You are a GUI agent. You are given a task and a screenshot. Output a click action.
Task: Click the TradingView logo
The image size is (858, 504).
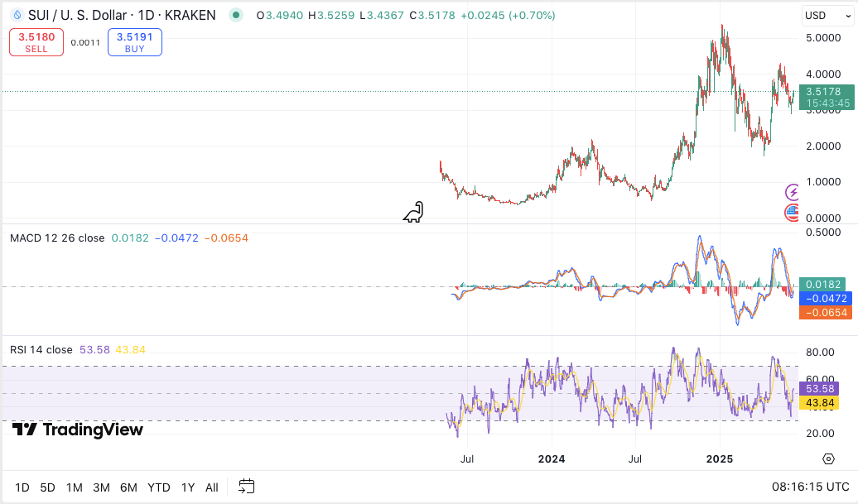[x=78, y=430]
